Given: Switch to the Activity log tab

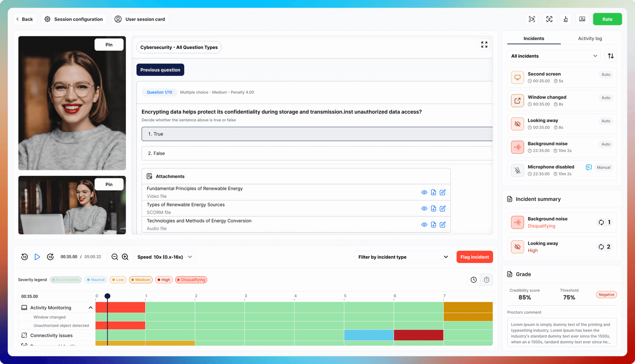Looking at the screenshot, I should (x=590, y=39).
